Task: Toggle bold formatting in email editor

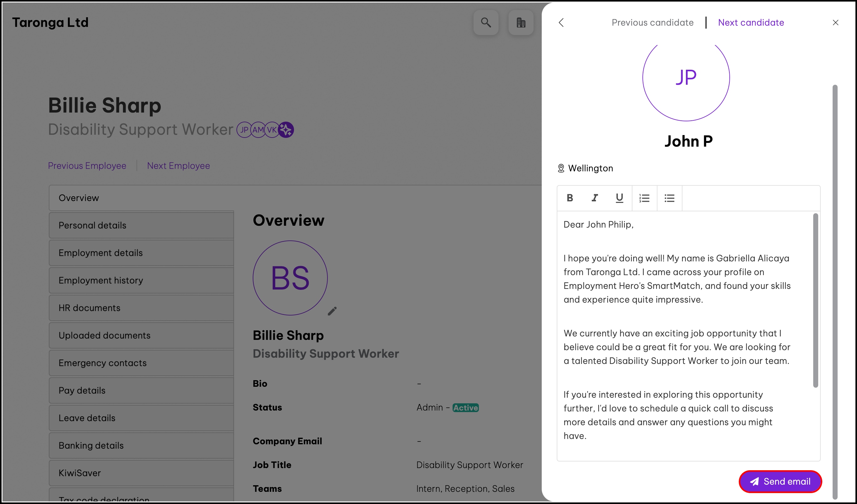Action: pos(570,198)
